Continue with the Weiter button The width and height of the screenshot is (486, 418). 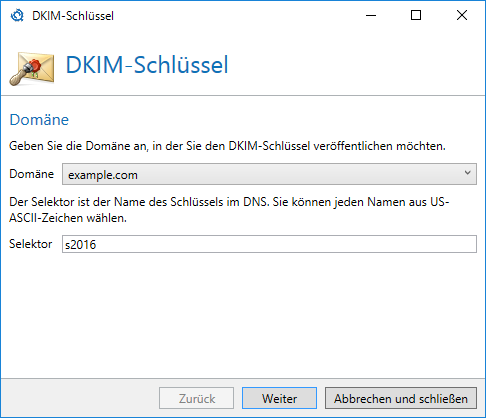coord(279,398)
